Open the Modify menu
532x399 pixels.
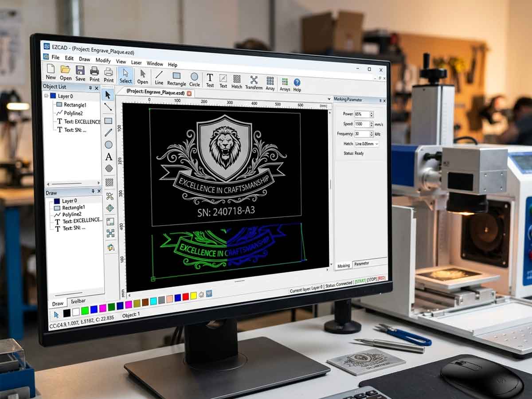pos(103,60)
